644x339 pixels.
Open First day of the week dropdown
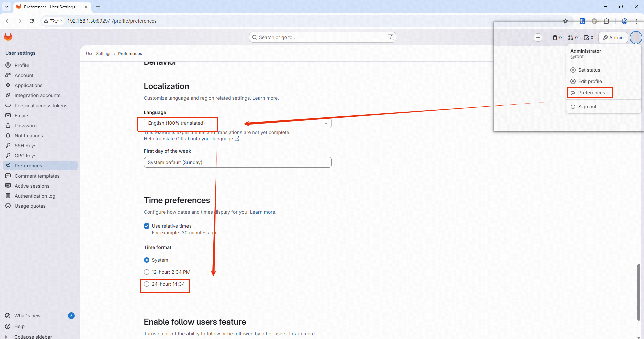pyautogui.click(x=237, y=162)
